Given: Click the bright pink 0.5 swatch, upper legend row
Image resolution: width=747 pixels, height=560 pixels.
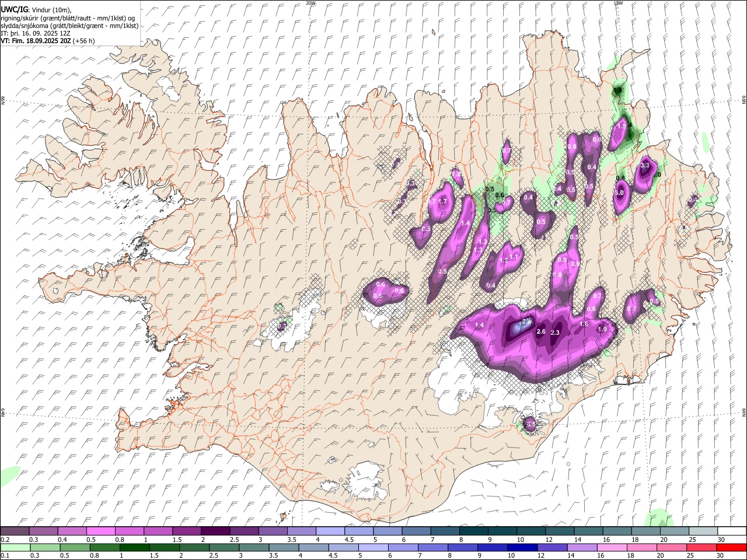Looking at the screenshot, I should pos(100,531).
